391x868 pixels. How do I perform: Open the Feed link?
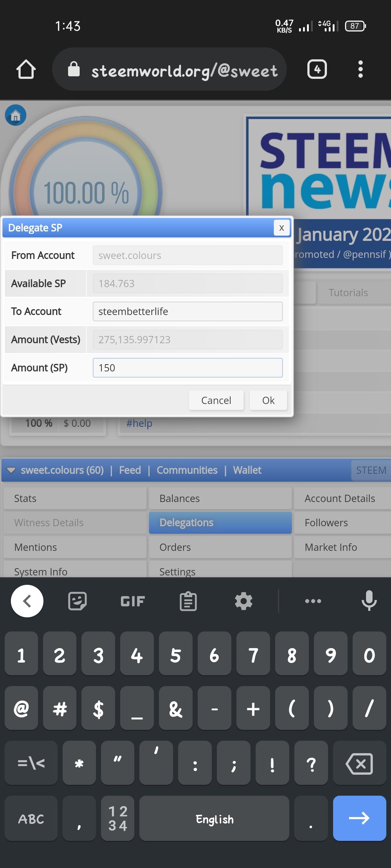[130, 470]
